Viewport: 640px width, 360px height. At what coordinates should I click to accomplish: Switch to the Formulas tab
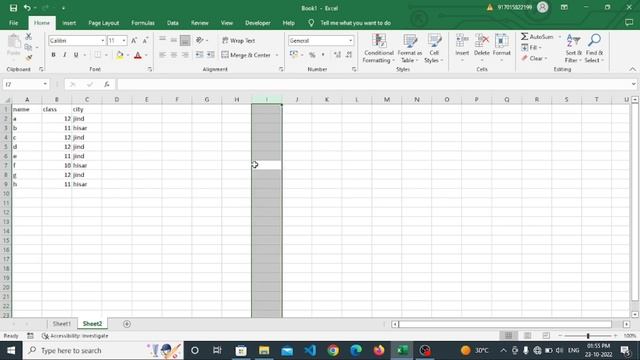[143, 23]
